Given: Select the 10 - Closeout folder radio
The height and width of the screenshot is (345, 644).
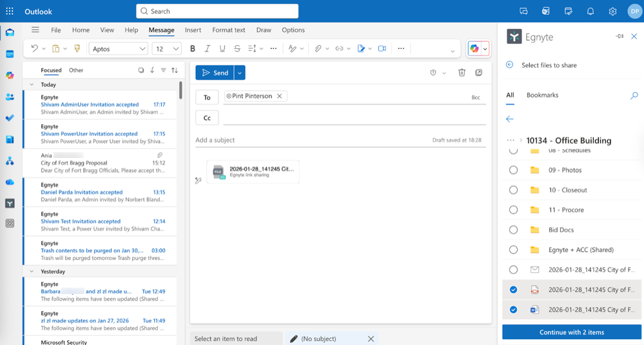Looking at the screenshot, I should pos(513,190).
